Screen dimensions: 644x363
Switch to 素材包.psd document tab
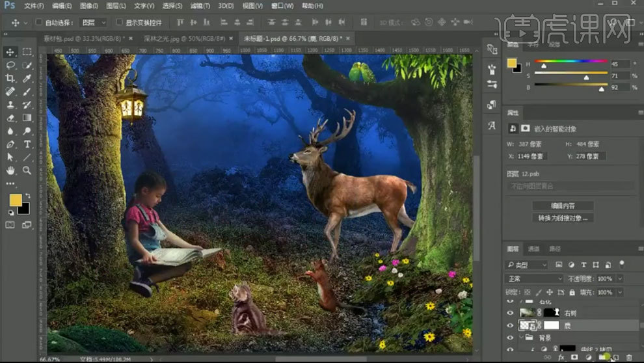point(83,38)
